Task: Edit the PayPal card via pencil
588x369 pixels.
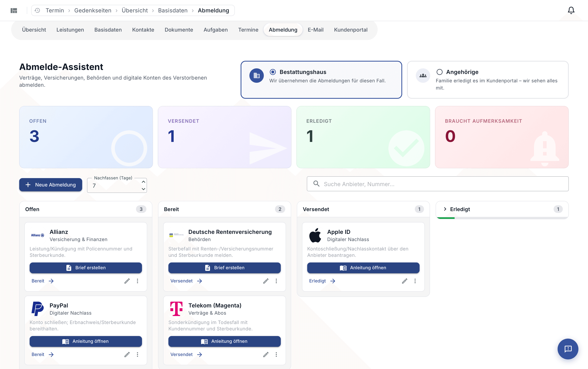Action: pyautogui.click(x=127, y=354)
